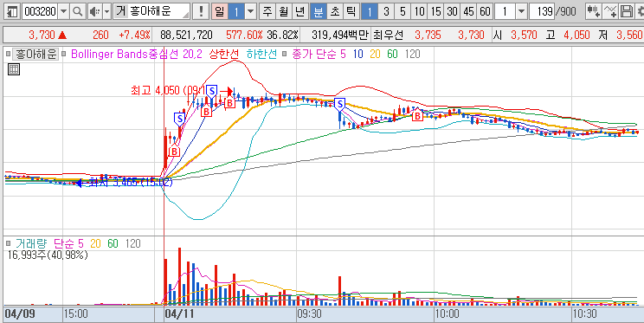The image size is (644, 323).
Task: Click the speaker sound alert icon
Action: [94, 11]
